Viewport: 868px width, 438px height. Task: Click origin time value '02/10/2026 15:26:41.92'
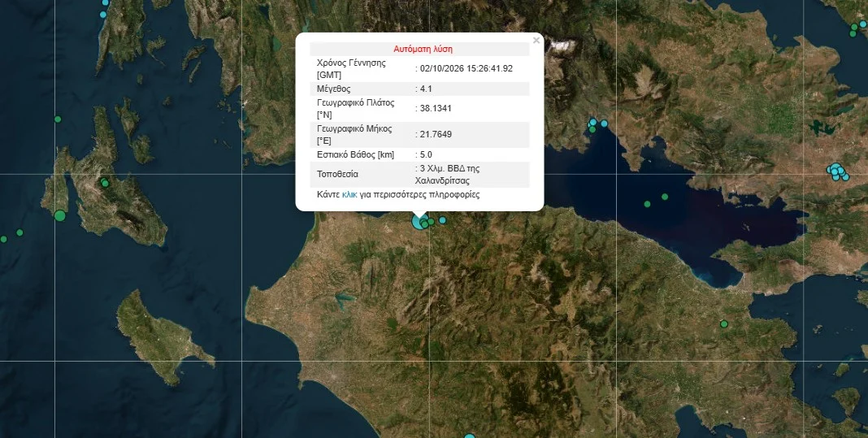pos(467,68)
